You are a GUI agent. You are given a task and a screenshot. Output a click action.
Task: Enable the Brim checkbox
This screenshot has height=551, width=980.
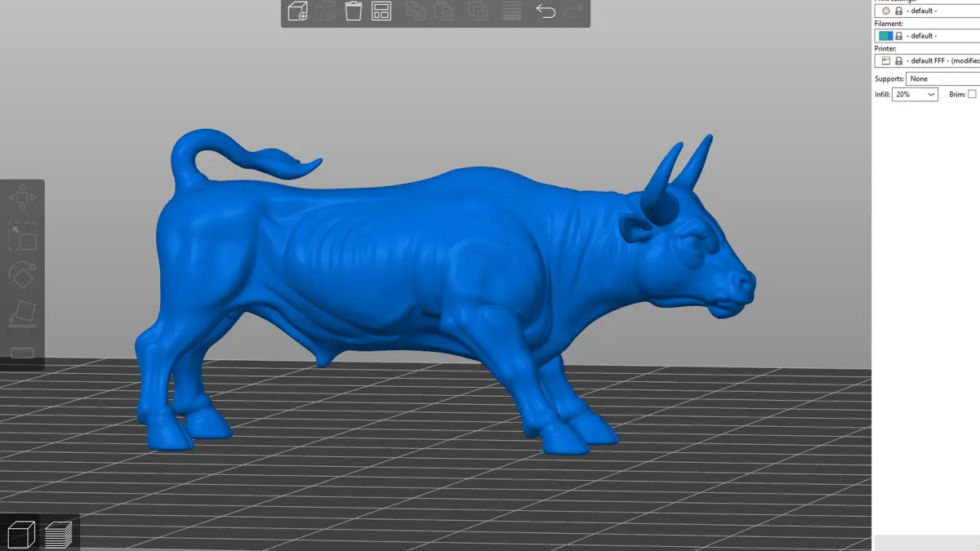click(x=972, y=95)
